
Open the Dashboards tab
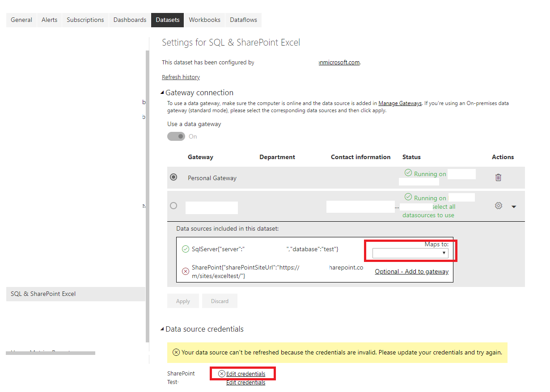coord(130,20)
